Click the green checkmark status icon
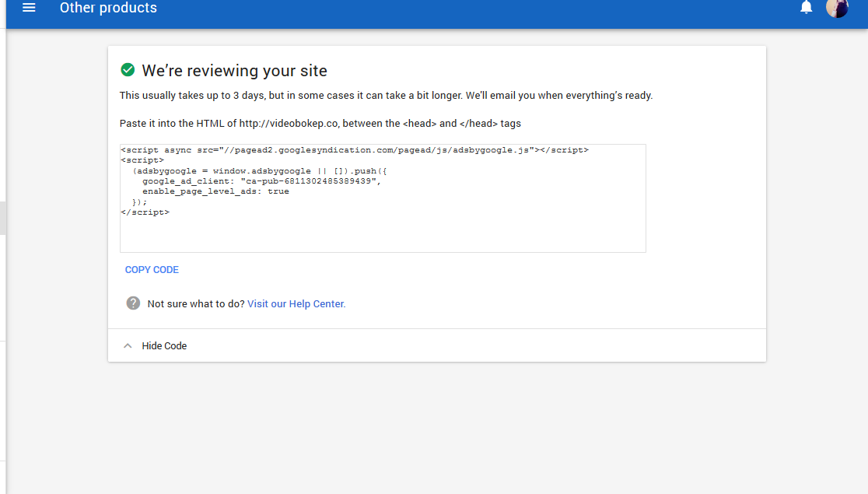 click(x=128, y=70)
